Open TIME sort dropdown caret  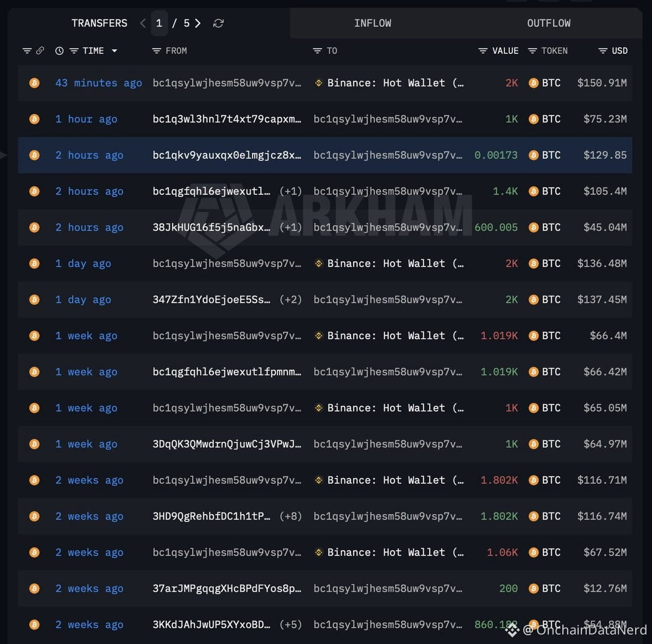(115, 50)
